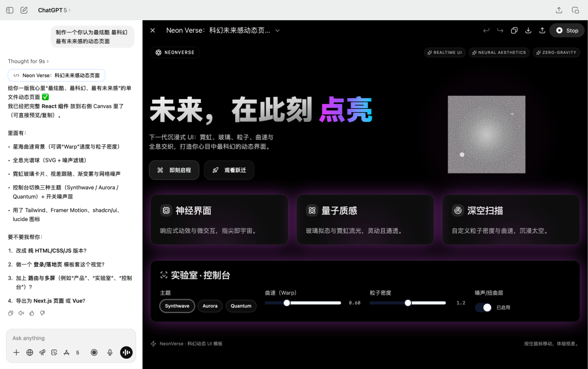Click the record circle icon

tap(94, 353)
